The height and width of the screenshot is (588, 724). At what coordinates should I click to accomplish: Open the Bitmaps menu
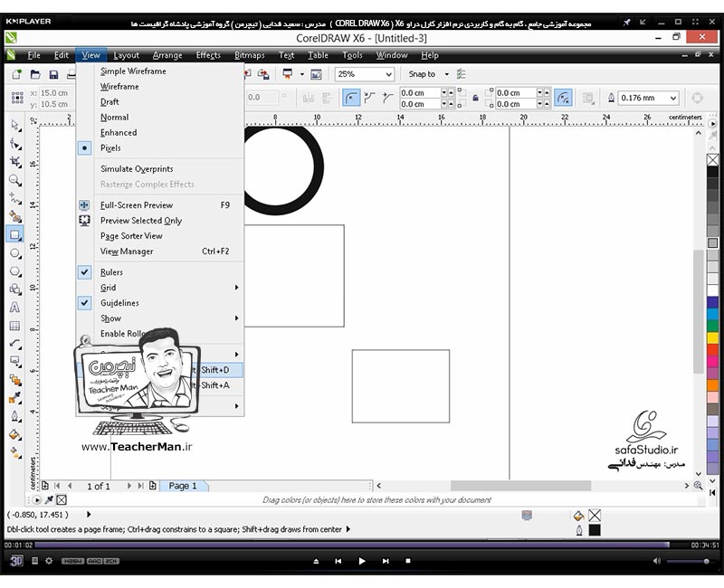(x=250, y=55)
